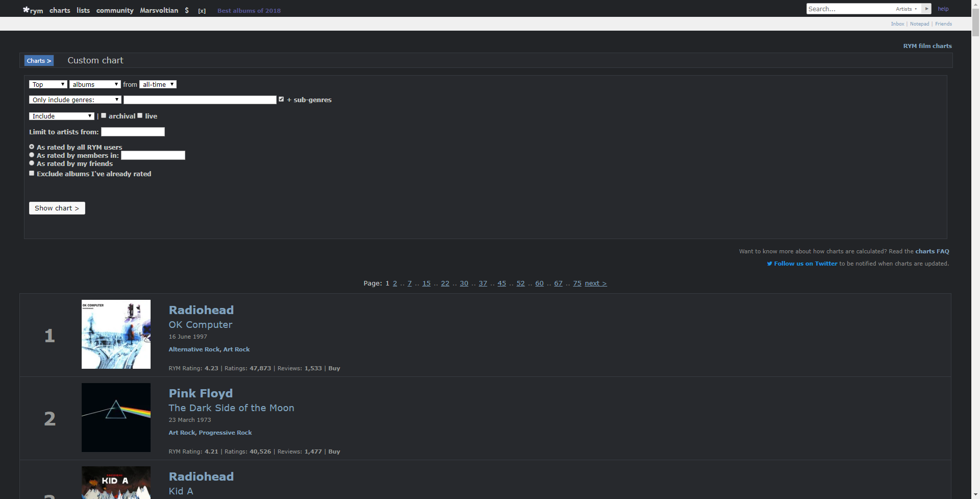
Task: Jump to chart page 45
Action: 502,283
